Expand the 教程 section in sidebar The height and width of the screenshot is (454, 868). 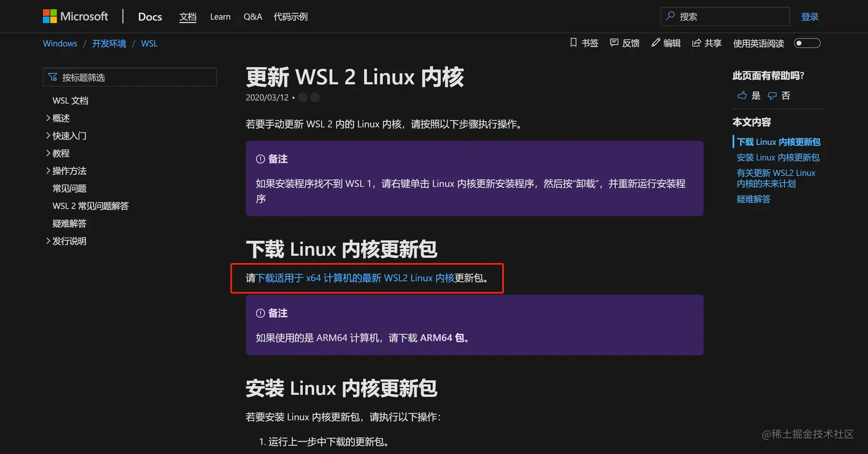[x=48, y=153]
